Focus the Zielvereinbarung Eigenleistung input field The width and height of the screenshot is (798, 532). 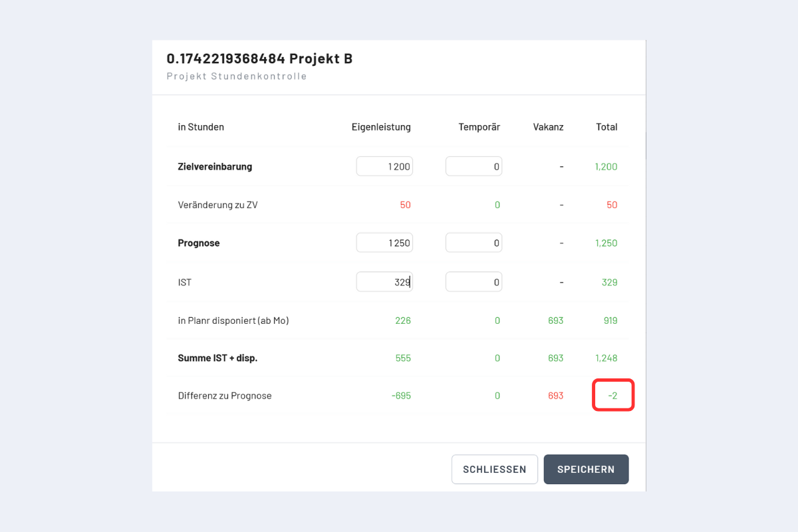point(384,166)
